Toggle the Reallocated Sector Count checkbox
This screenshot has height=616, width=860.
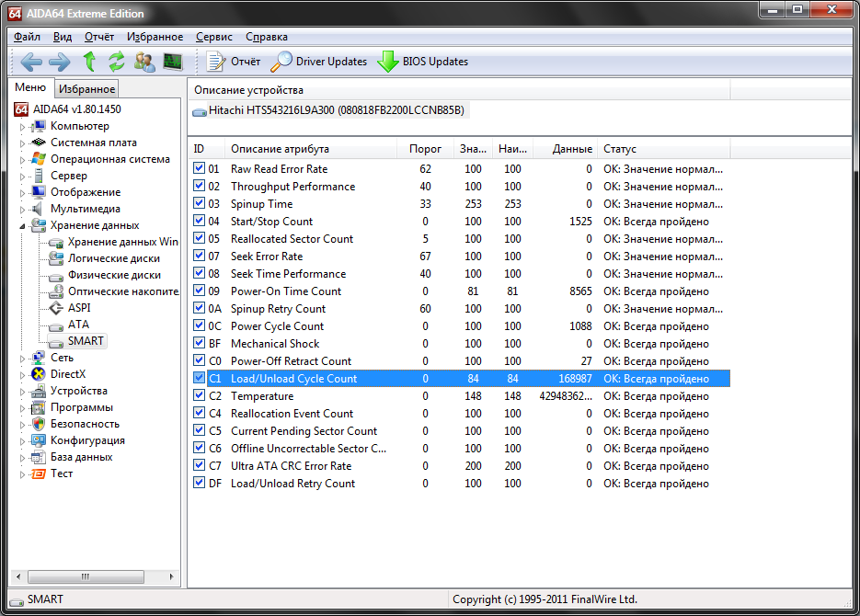199,238
